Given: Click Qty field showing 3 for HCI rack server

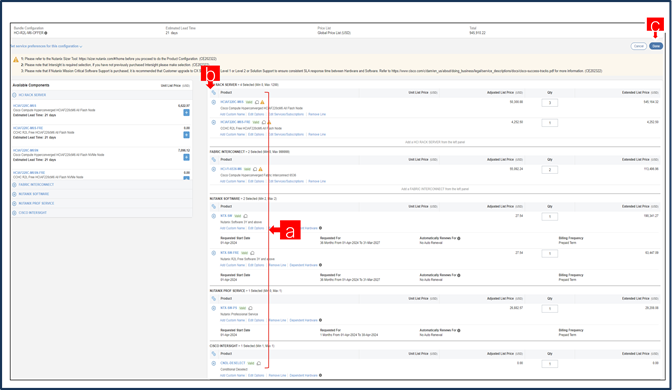Looking at the screenshot, I should (549, 103).
